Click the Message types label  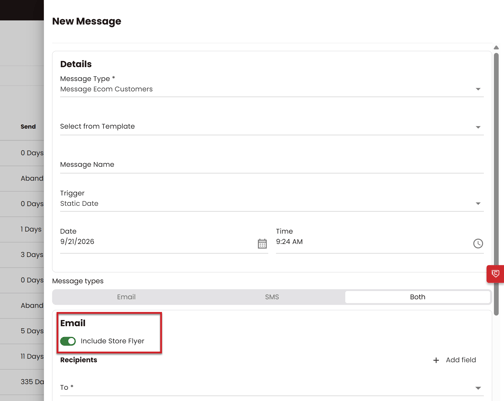[78, 281]
